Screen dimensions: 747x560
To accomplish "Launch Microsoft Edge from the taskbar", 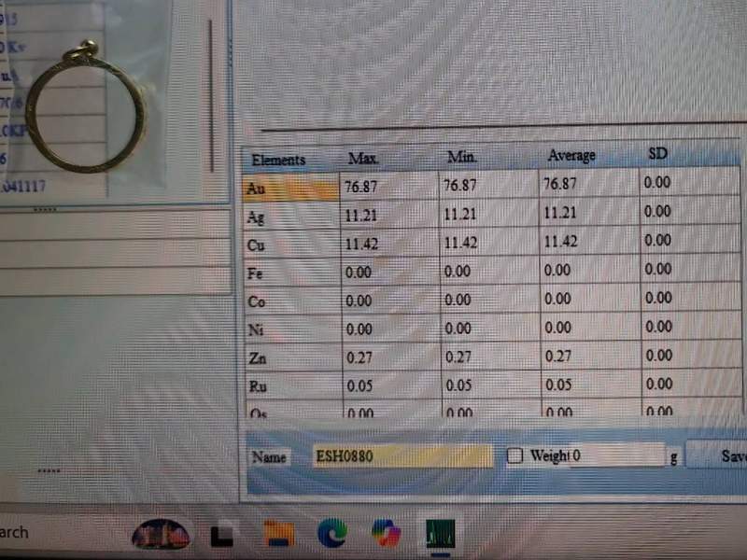I will point(331,533).
